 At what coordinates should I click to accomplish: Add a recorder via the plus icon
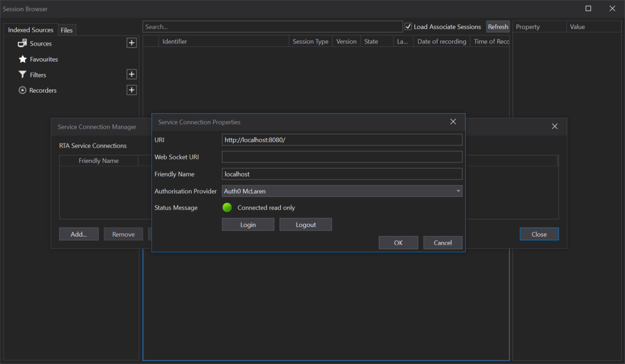(x=131, y=90)
